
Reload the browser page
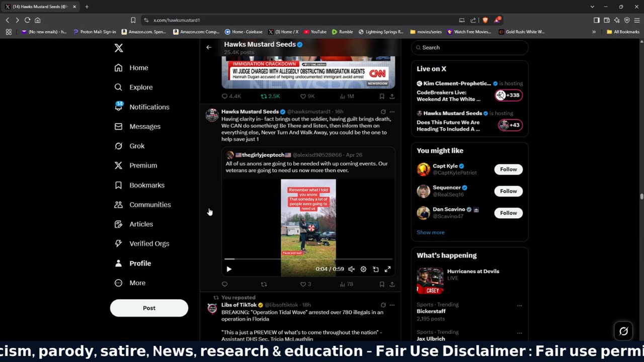tap(27, 20)
